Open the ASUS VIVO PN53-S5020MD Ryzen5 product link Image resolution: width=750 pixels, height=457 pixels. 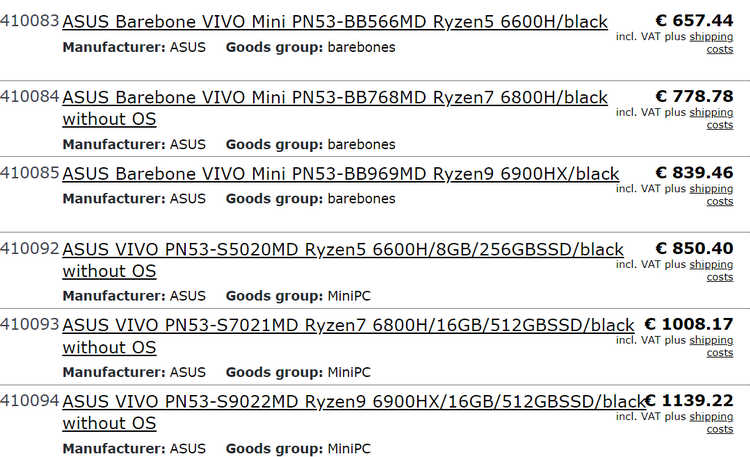[x=342, y=250]
